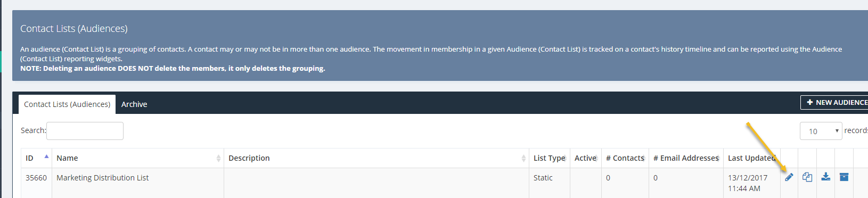Viewport: 868px width, 198px height.
Task: Select the Marketing Distribution List row name
Action: pos(103,178)
